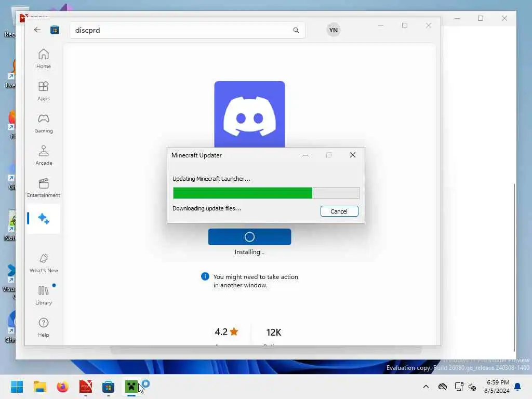Image resolution: width=532 pixels, height=399 pixels.
Task: Click the back arrow in Microsoft Store
Action: pyautogui.click(x=37, y=30)
